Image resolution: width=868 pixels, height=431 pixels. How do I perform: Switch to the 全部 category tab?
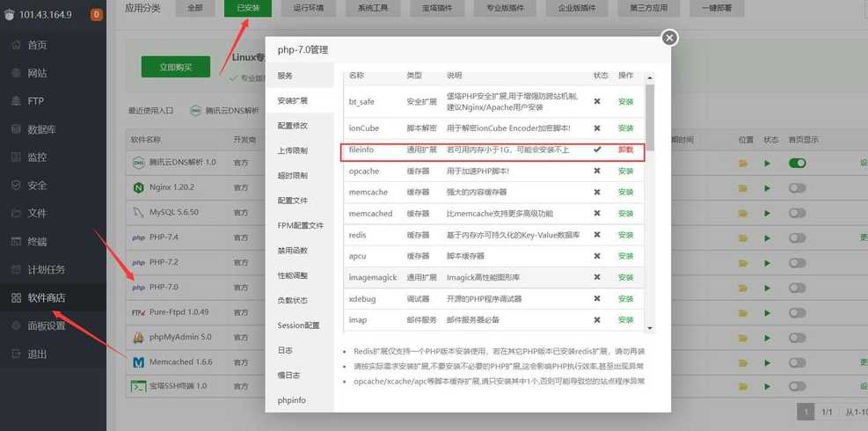tap(195, 8)
